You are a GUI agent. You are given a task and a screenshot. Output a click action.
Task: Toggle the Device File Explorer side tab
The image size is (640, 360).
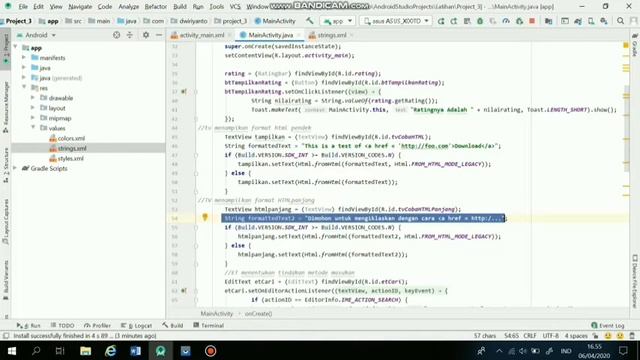coord(635,282)
